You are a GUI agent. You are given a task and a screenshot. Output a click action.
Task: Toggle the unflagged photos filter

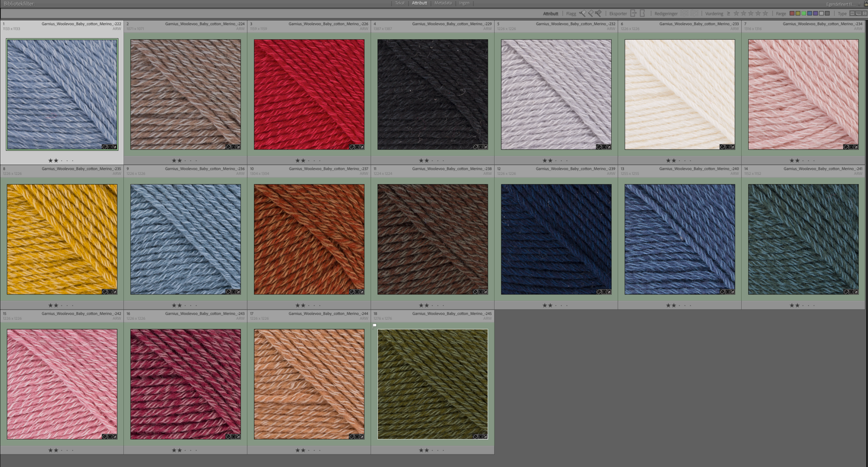point(590,14)
